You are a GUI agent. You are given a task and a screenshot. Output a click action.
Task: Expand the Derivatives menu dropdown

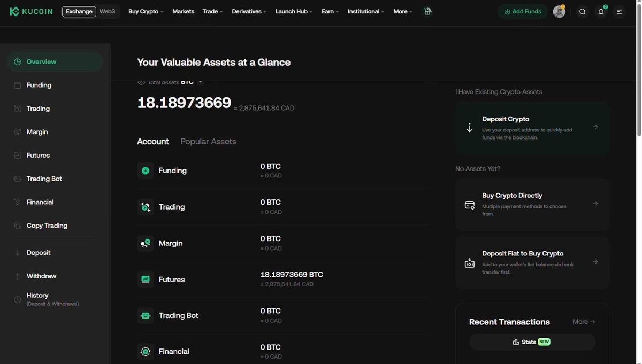(247, 10)
